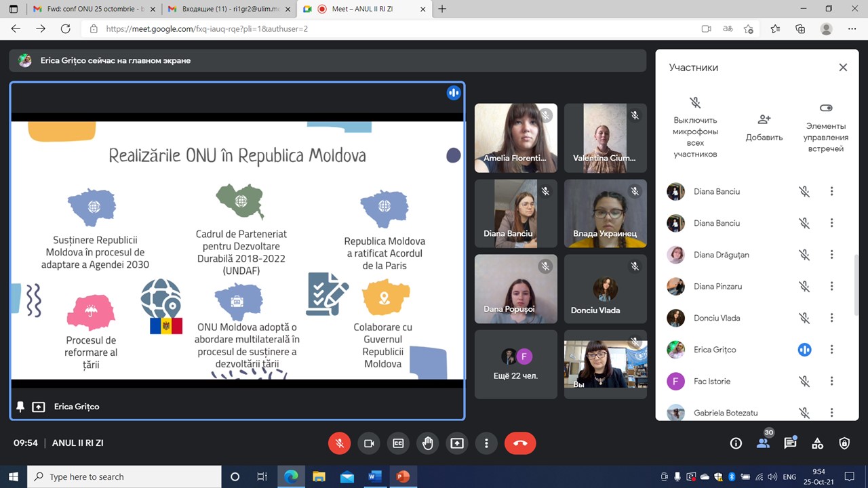Click the pin icon on presentation tile
The image size is (868, 488).
(x=20, y=407)
